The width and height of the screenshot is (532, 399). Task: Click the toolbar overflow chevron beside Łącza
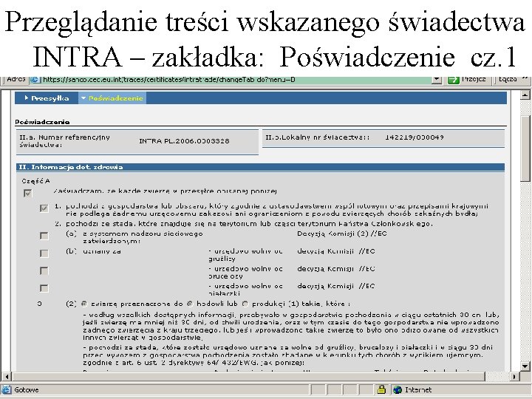525,78
